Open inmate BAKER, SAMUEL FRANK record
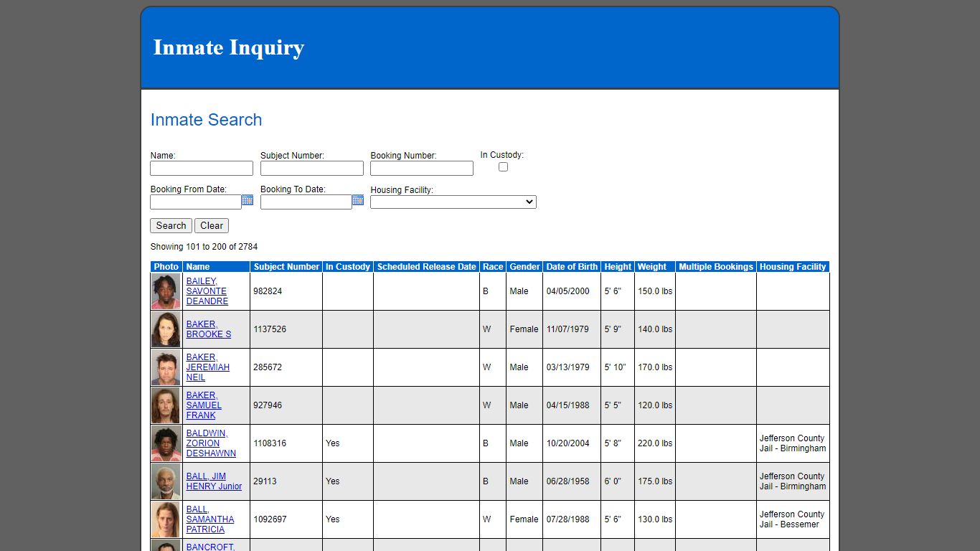The image size is (980, 551). point(204,405)
